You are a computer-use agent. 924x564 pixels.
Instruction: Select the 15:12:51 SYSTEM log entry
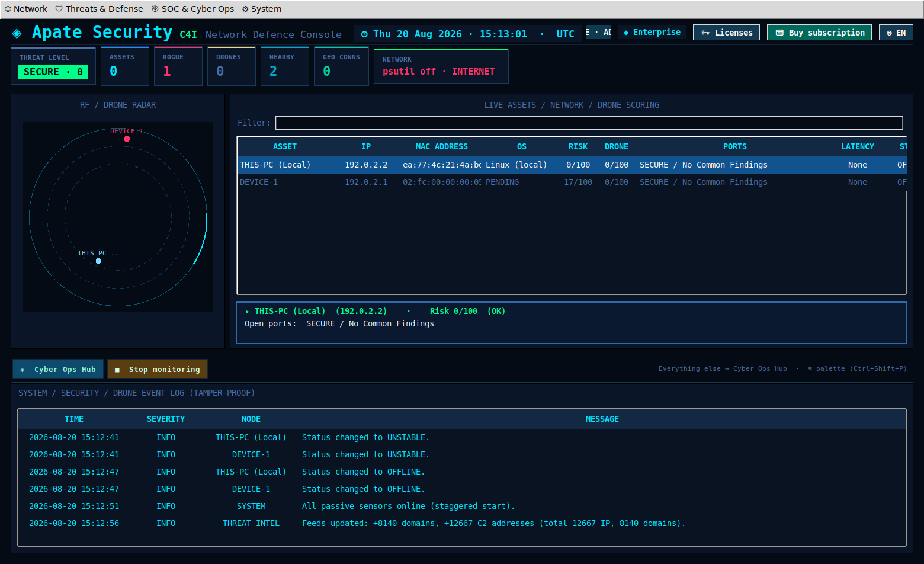462,506
